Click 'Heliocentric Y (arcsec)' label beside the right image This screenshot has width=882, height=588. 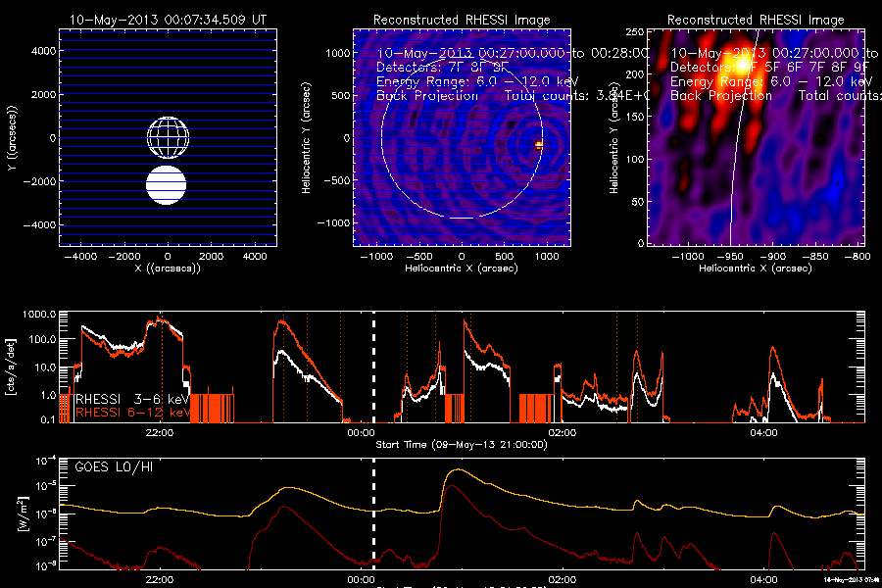613,138
